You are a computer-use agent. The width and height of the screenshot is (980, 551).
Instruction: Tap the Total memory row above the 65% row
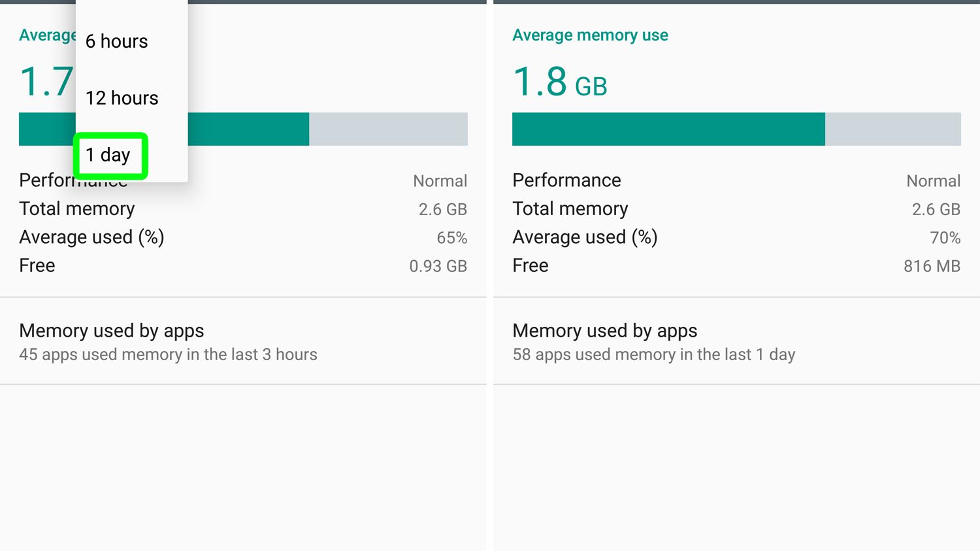243,209
